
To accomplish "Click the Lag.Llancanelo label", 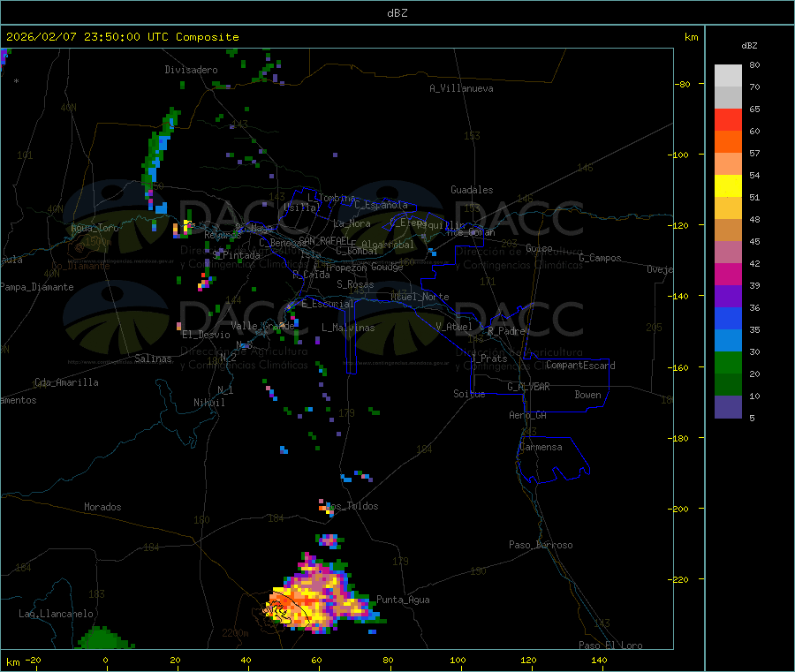I will 57,614.
